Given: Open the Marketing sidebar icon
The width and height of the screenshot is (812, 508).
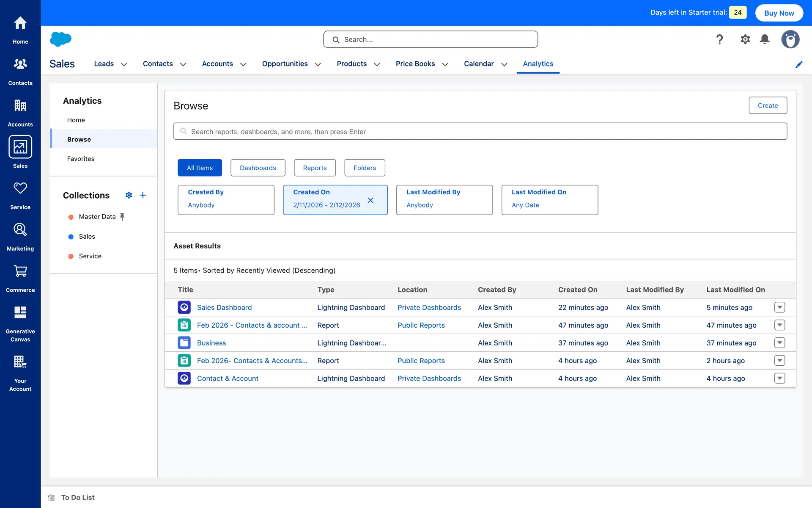Looking at the screenshot, I should click(20, 230).
